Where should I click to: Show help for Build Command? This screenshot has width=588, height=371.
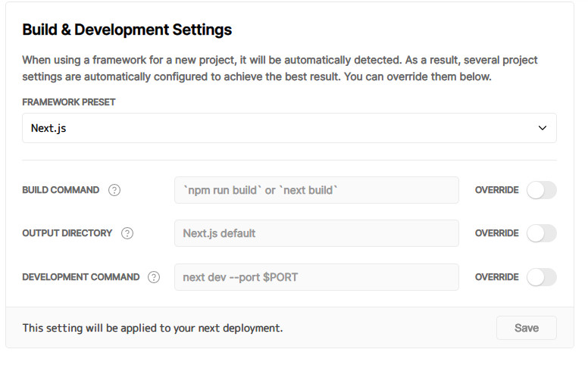[x=114, y=190]
